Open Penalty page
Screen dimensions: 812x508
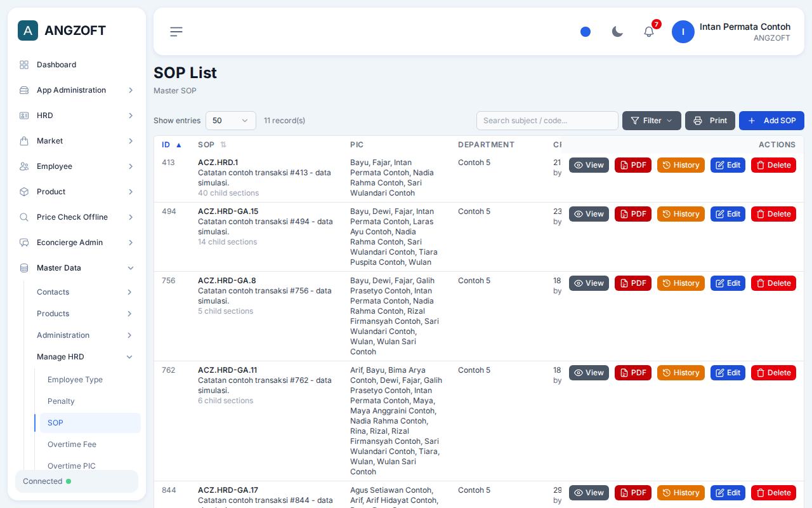(x=90, y=401)
